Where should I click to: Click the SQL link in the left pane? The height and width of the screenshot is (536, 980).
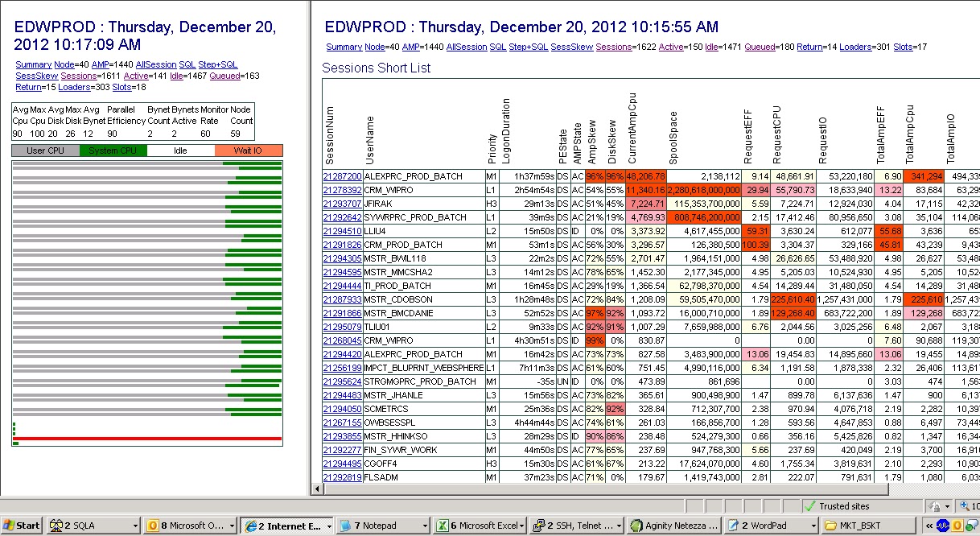point(187,64)
